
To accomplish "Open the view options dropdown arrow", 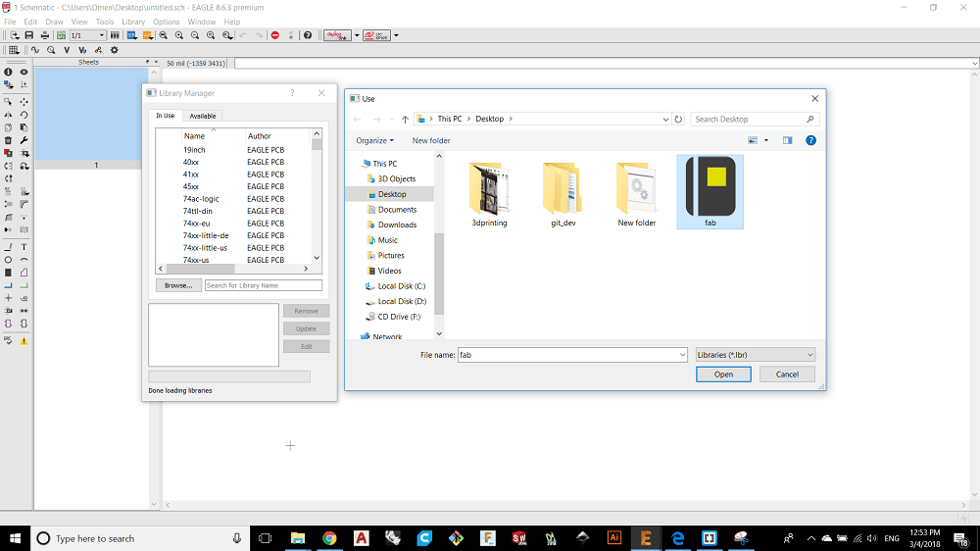I will 766,140.
